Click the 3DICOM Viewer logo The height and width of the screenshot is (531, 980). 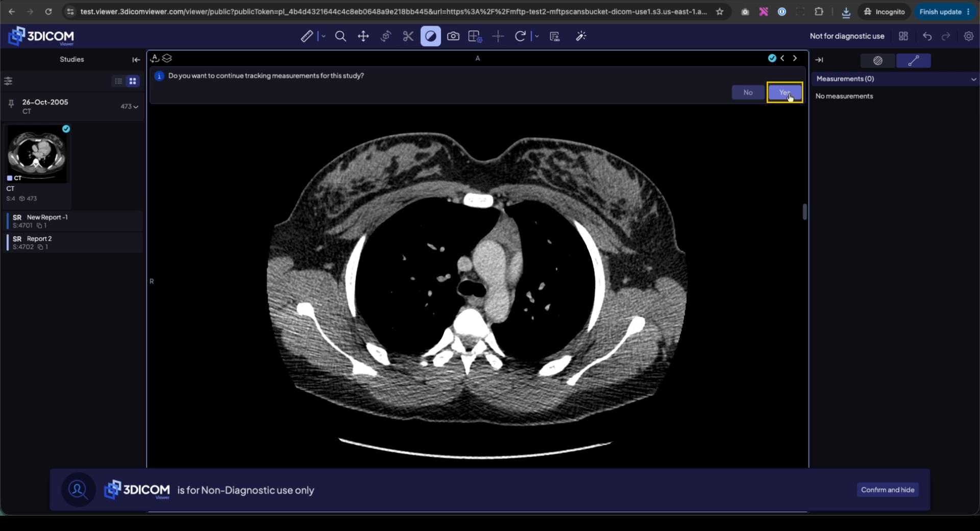(x=41, y=36)
